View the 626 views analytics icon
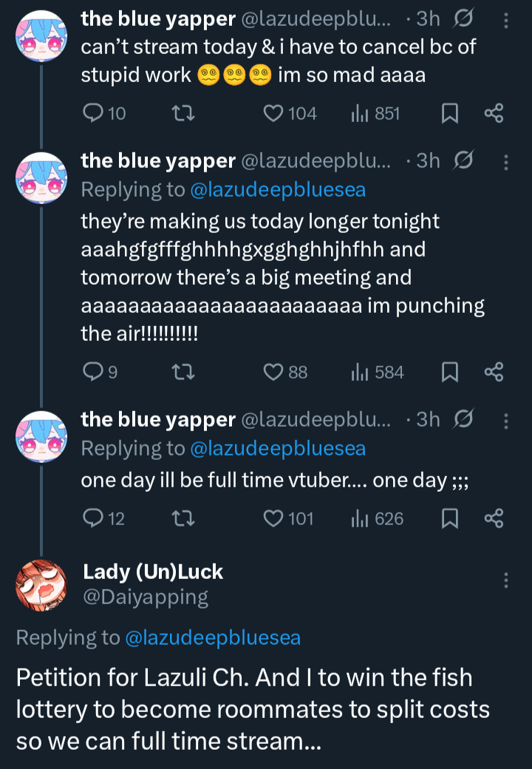 [x=360, y=518]
